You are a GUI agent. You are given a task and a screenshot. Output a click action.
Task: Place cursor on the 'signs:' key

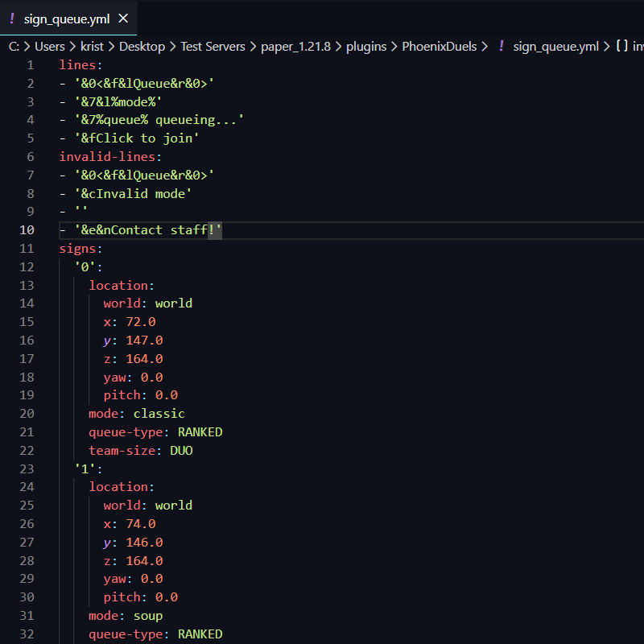tap(78, 249)
